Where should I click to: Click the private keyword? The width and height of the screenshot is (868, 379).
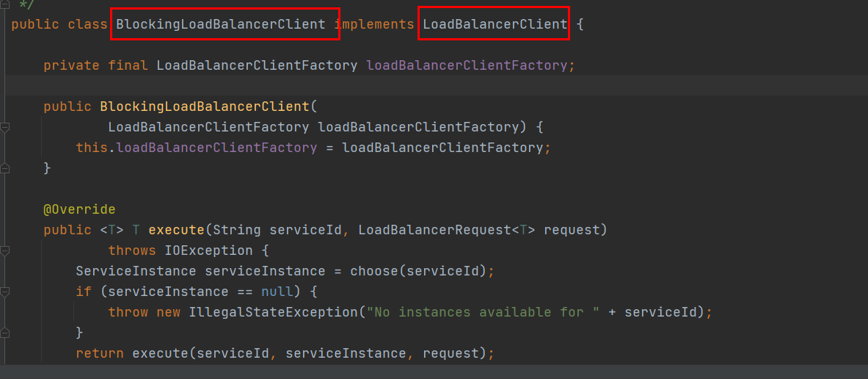[x=71, y=65]
